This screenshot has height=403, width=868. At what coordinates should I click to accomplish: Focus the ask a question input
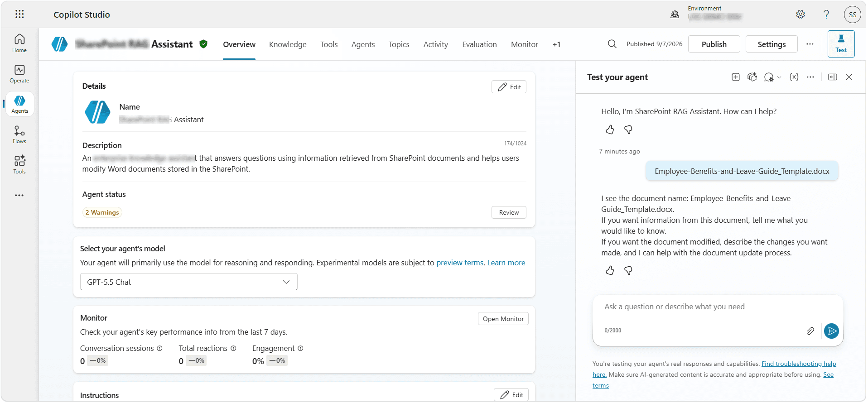[718, 307]
